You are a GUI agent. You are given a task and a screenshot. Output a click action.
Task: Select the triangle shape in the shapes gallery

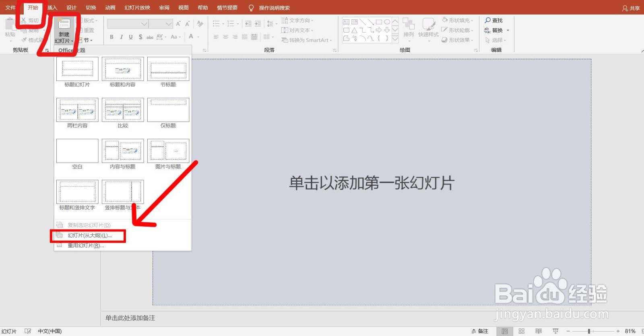[x=354, y=30]
